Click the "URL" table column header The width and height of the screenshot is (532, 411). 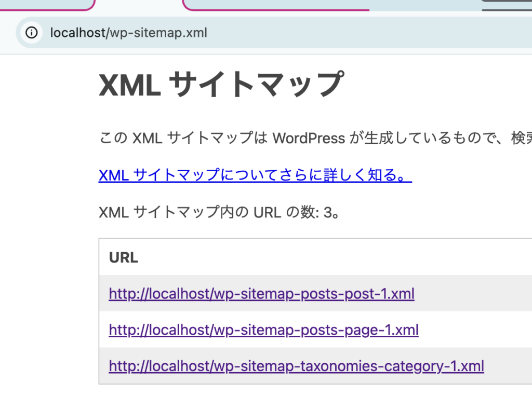[123, 258]
